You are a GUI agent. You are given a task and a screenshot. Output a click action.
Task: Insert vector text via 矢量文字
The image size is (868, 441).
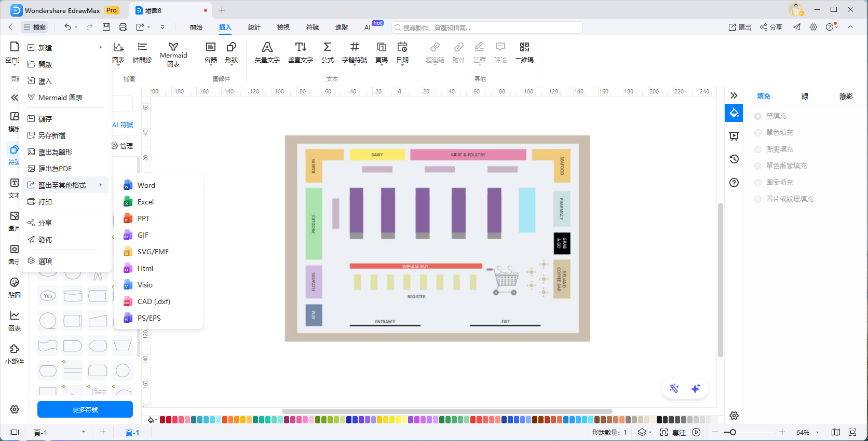(267, 52)
